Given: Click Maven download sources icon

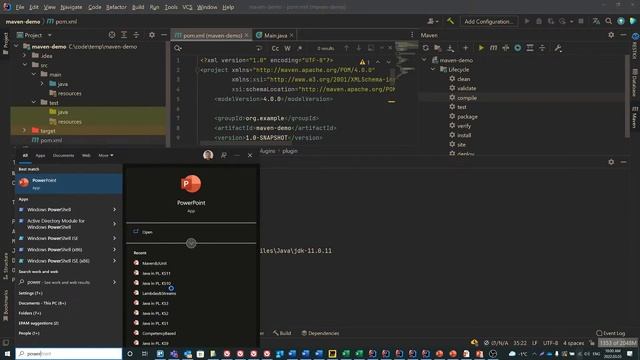Looking at the screenshot, I should (x=450, y=48).
